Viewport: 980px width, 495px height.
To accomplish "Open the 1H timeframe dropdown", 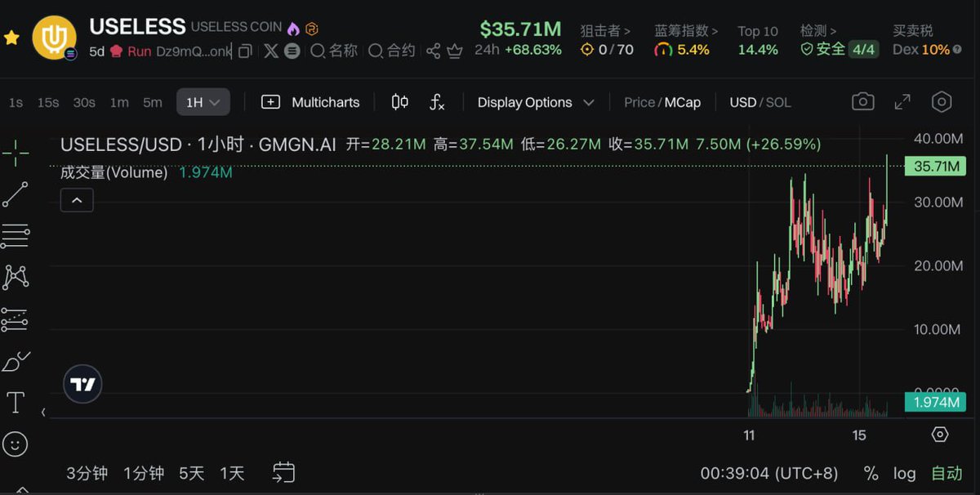I will click(x=203, y=102).
